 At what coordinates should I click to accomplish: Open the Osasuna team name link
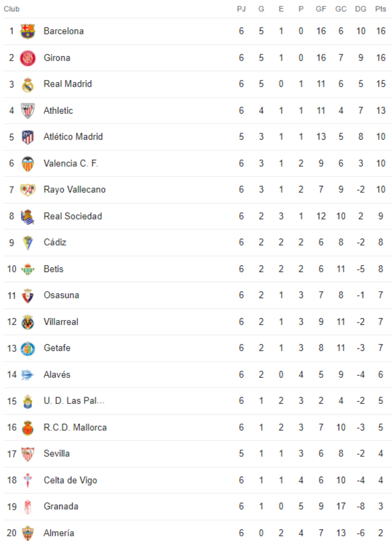tap(61, 295)
